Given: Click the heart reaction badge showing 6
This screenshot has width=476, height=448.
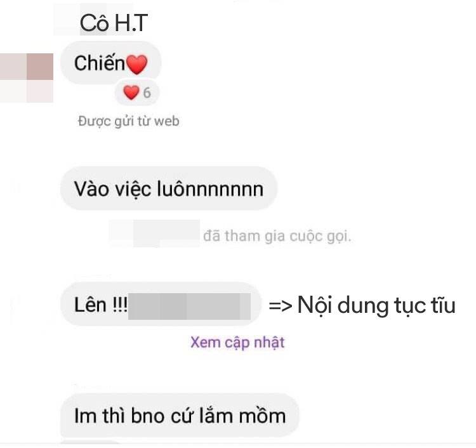Looking at the screenshot, I should [137, 92].
